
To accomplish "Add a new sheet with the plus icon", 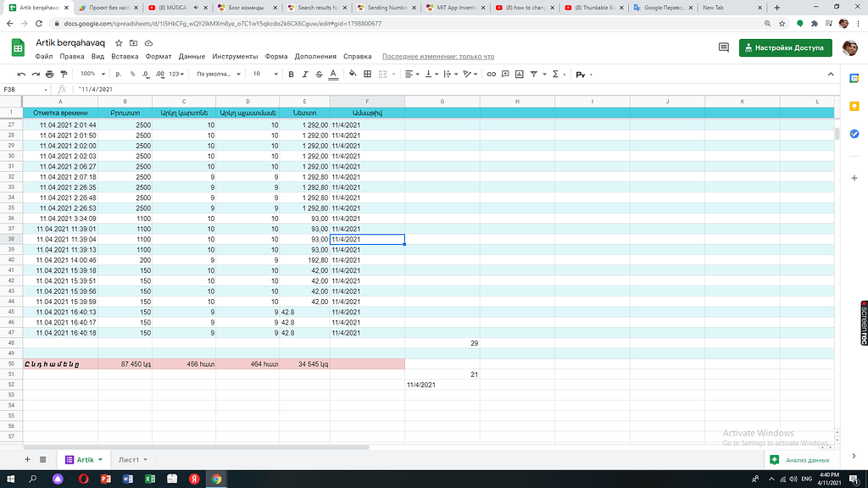I will [28, 459].
